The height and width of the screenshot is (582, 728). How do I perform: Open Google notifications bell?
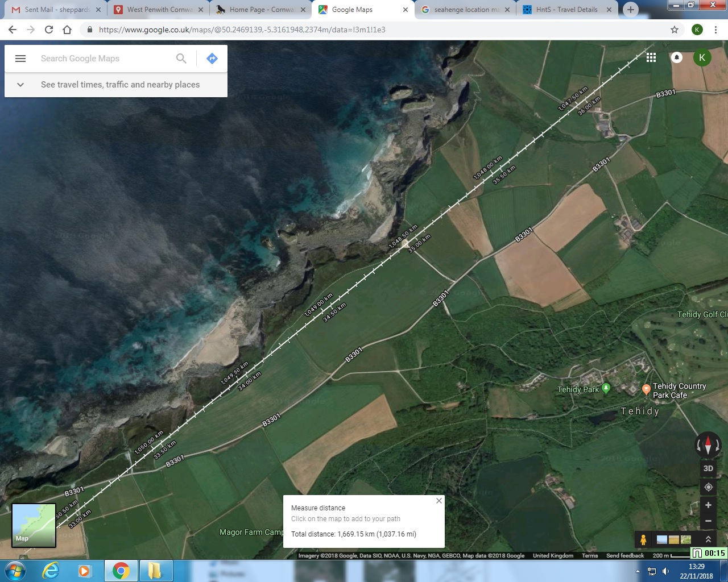tap(676, 57)
